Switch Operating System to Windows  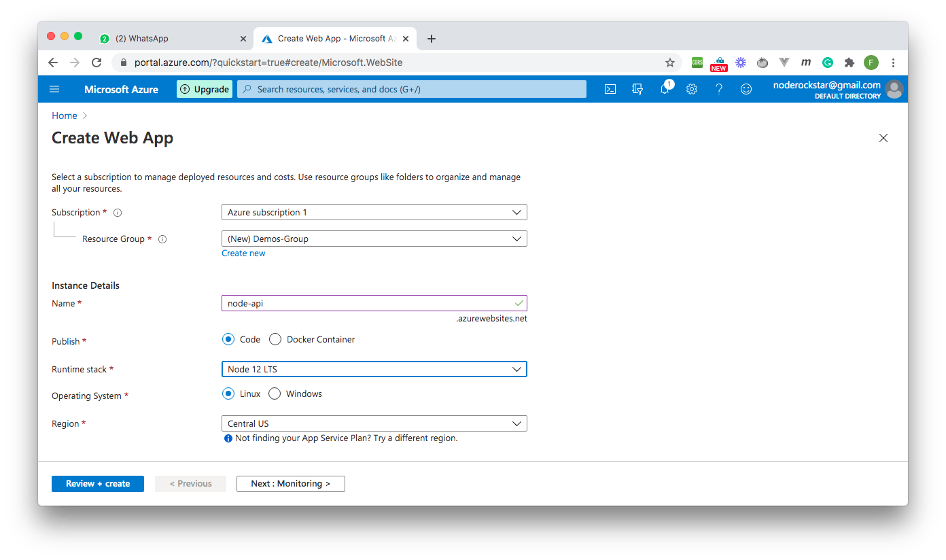point(274,393)
